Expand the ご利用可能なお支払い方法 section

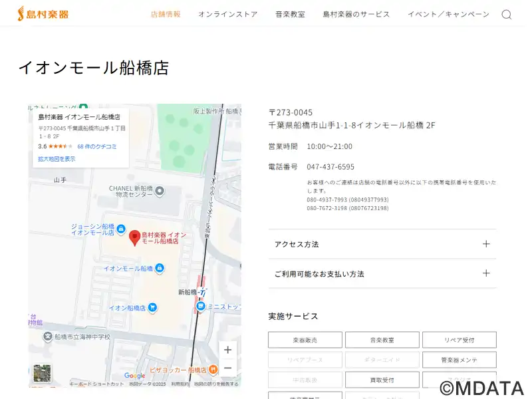[x=486, y=273]
